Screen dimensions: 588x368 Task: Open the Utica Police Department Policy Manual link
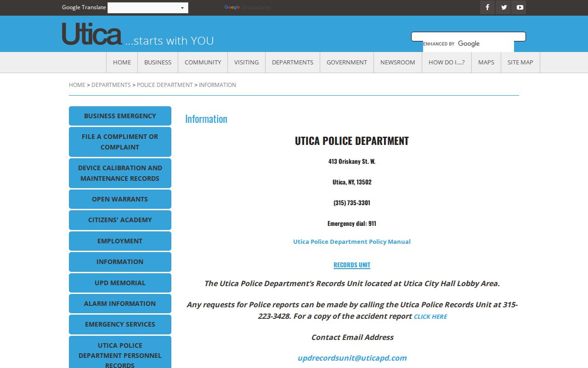tap(352, 241)
